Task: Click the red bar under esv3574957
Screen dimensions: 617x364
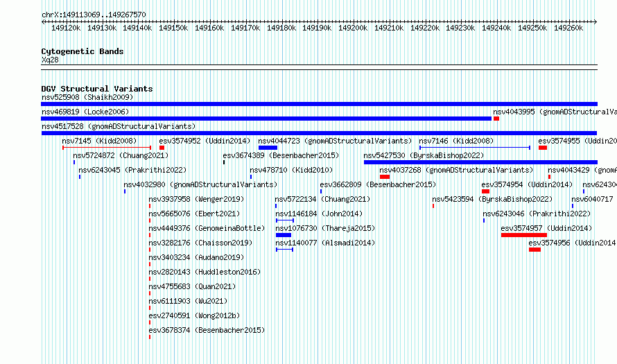Action: [524, 235]
